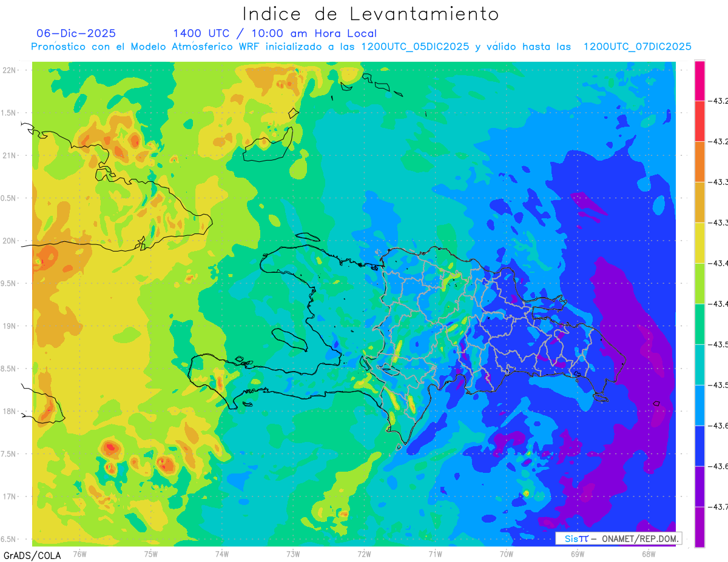Select the "69W" longitude label
This screenshot has width=728, height=562.
[x=578, y=554]
